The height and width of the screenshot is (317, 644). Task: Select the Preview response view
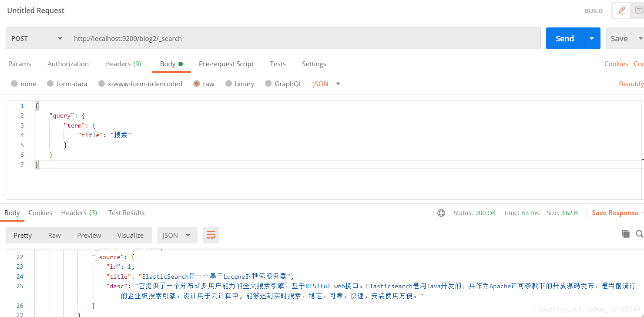tap(89, 235)
